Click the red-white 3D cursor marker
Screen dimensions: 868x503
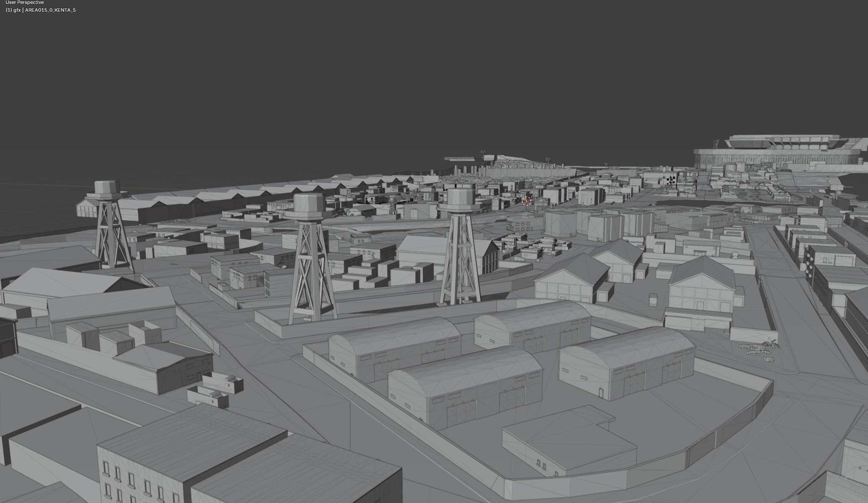[x=526, y=201]
